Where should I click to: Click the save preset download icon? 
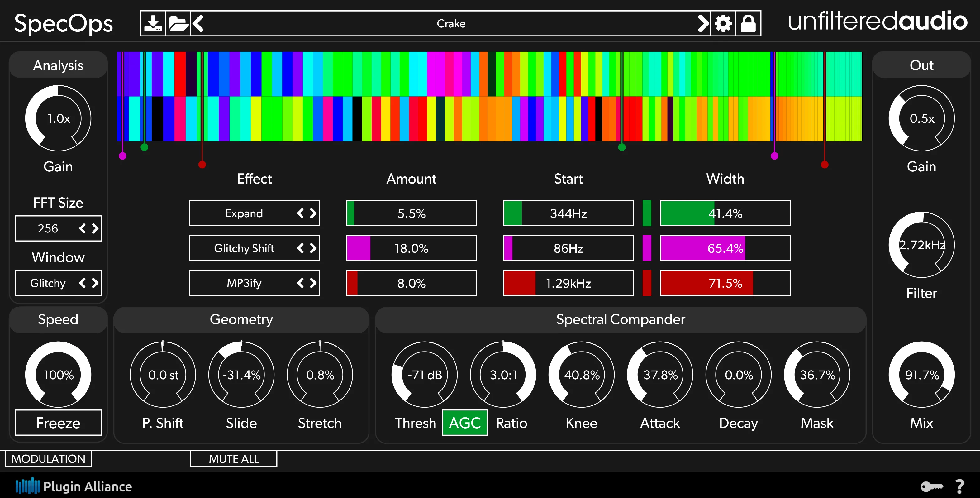click(x=153, y=24)
